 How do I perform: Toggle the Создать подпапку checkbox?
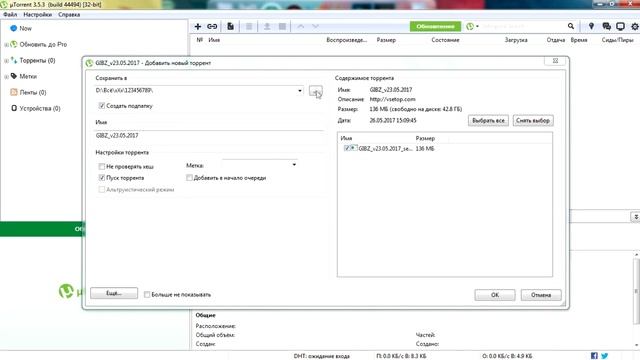point(102,106)
